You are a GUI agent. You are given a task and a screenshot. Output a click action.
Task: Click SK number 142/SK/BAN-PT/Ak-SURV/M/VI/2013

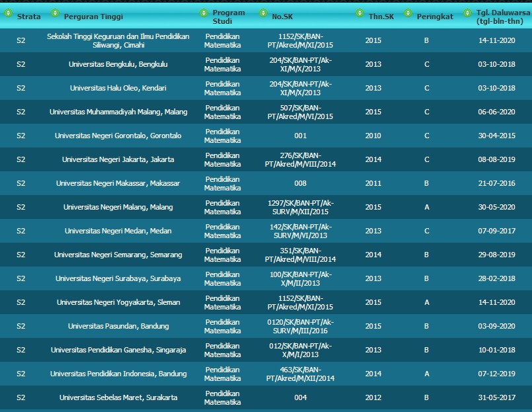[300, 231]
